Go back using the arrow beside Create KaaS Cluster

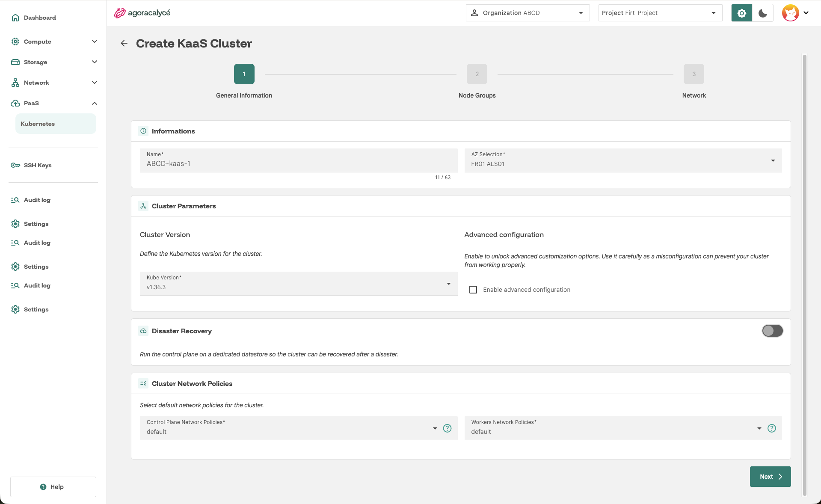[124, 43]
